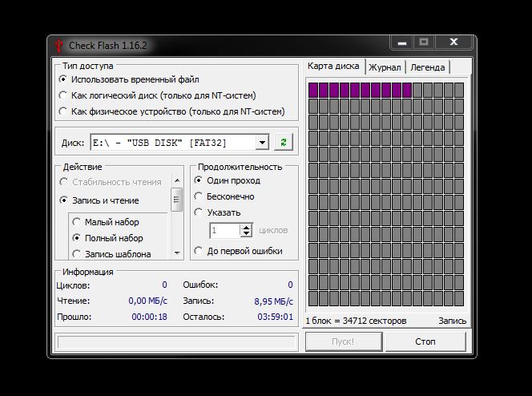This screenshot has height=396, width=532.
Task: Click the disabled Пуск! button
Action: [x=344, y=341]
